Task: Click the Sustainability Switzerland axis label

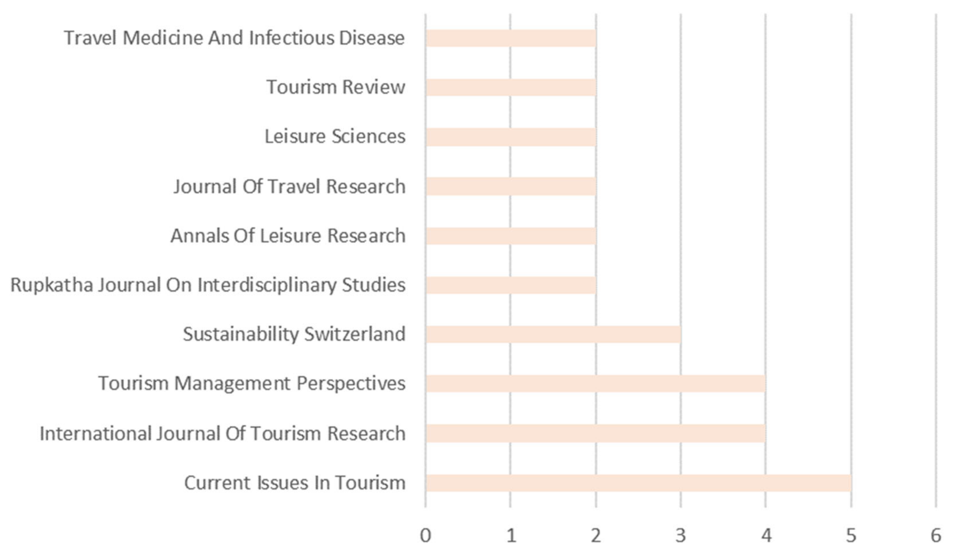Action: [294, 334]
